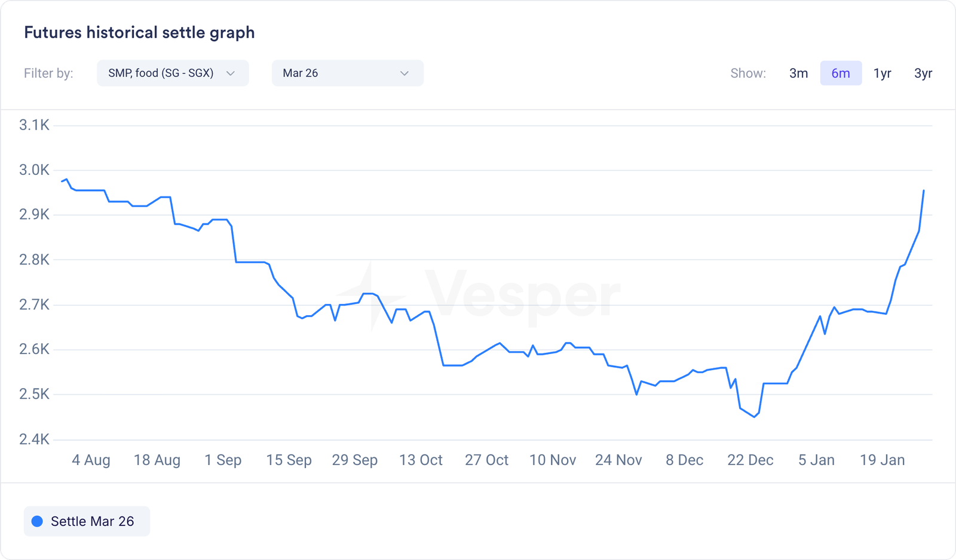Viewport: 956px width, 560px height.
Task: Click the 3.0K y-axis label
Action: 34,170
